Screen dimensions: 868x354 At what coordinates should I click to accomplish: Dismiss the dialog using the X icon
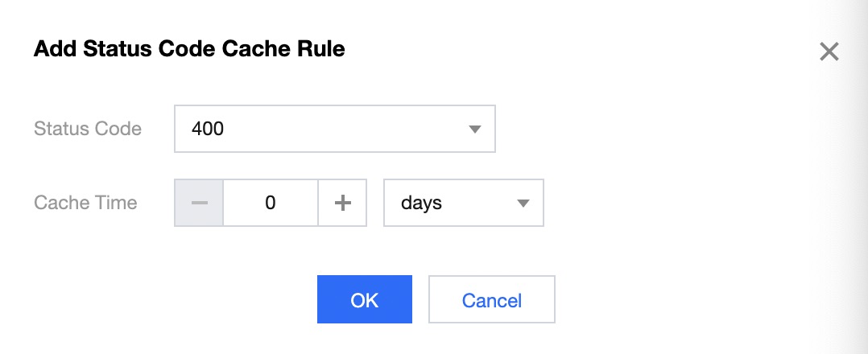coord(829,52)
